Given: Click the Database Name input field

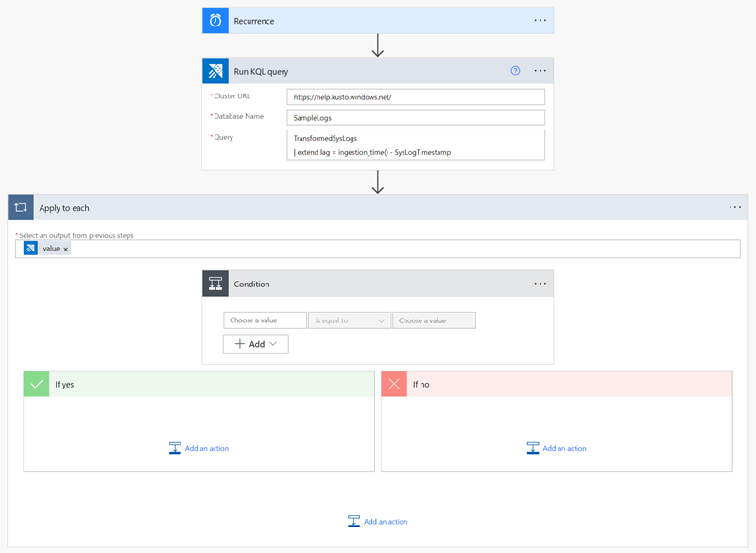Looking at the screenshot, I should [416, 117].
